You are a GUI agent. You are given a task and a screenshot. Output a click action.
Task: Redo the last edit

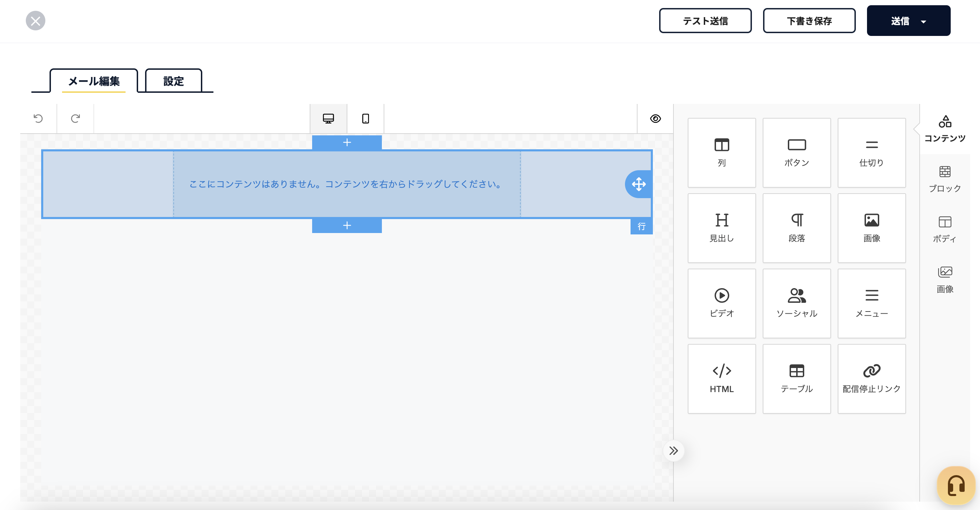click(x=75, y=118)
